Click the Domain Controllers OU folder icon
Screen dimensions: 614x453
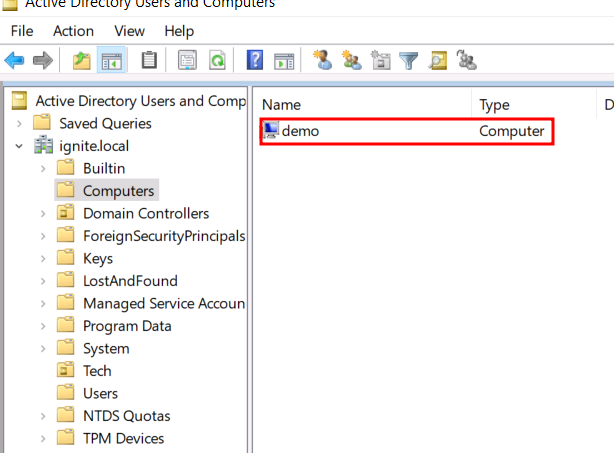click(x=65, y=213)
